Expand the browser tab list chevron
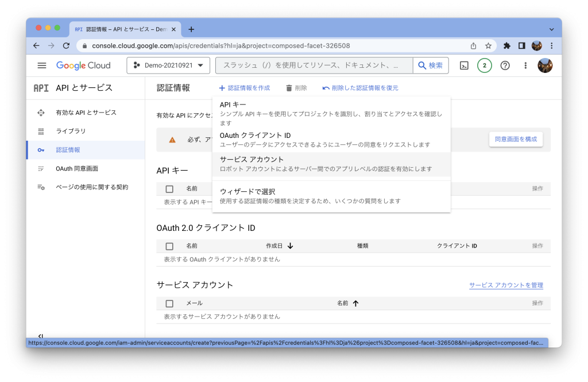Image resolution: width=588 pixels, height=382 pixels. 551,29
